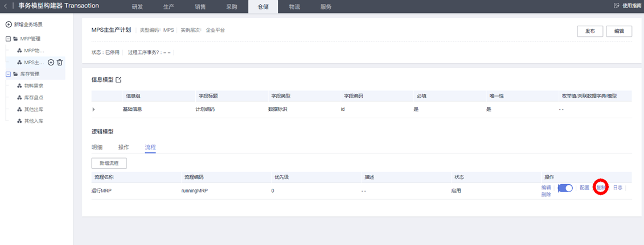644x245 pixels.
Task: Click the 编辑 link in the 运行MRP row
Action: click(546, 188)
